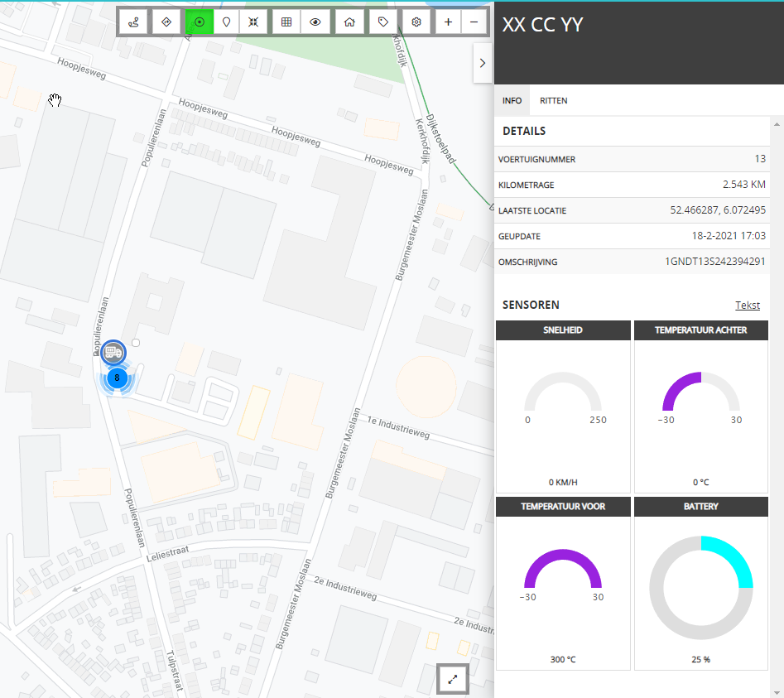Switch to the RITTEN tab
Screen dimensions: 784x698
point(554,100)
